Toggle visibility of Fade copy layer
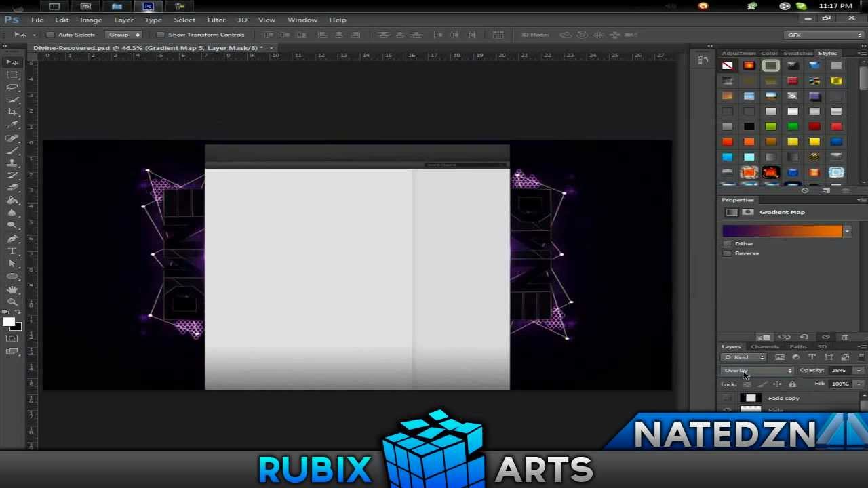The width and height of the screenshot is (868, 488). 728,399
